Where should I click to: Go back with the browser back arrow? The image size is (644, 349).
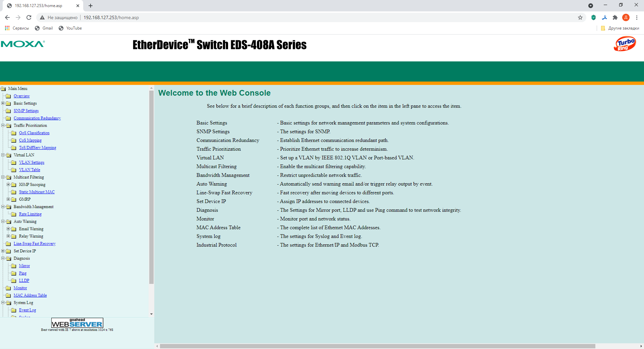point(7,17)
